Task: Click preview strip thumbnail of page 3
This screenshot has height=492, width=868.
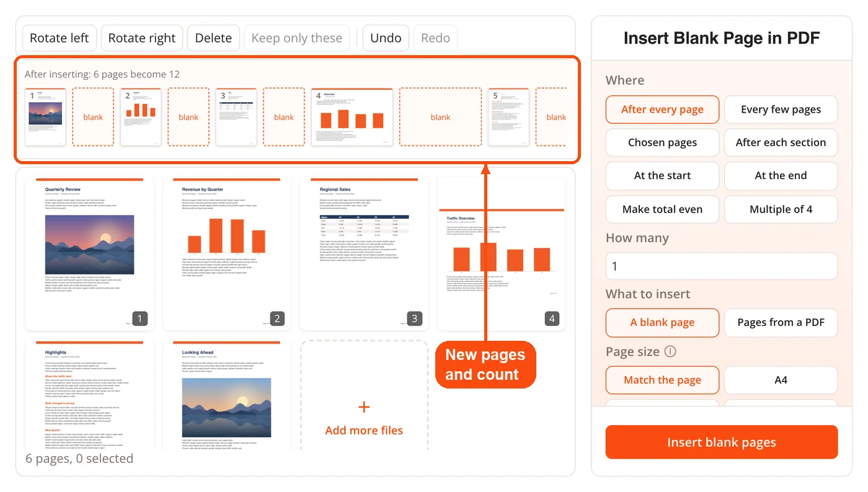Action: 236,117
